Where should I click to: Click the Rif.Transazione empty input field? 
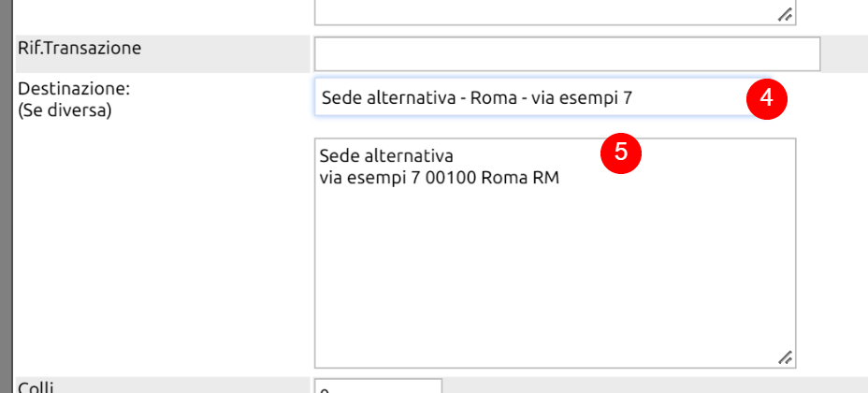click(567, 53)
